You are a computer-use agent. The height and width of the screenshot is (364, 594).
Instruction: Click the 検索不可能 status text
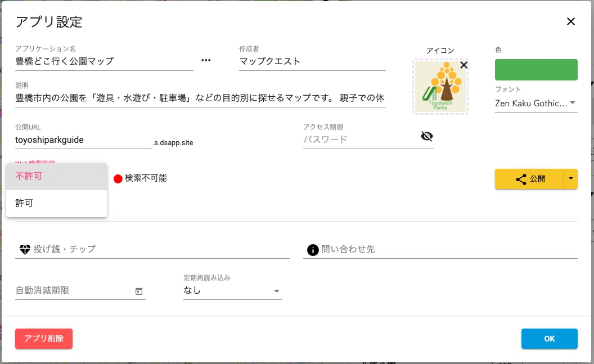click(x=146, y=178)
